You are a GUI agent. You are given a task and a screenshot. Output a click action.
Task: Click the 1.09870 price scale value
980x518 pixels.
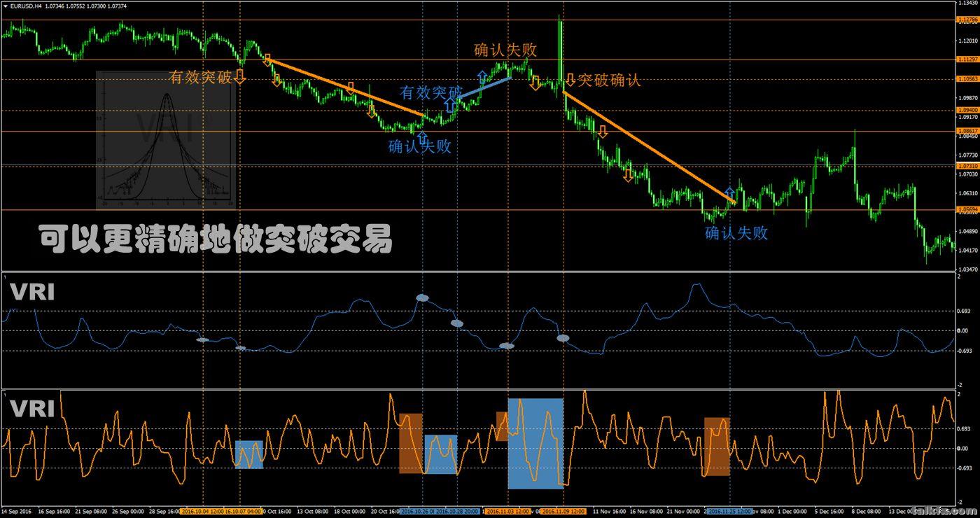967,98
